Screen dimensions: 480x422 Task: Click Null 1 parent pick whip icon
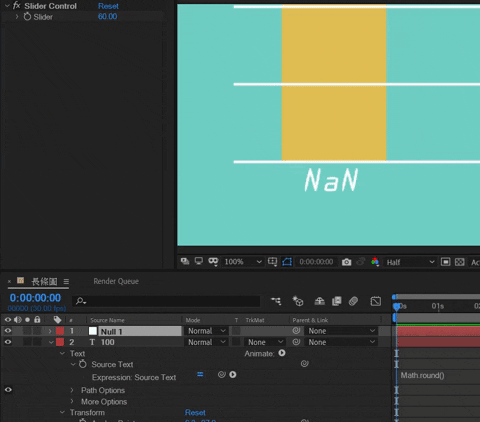pos(296,331)
